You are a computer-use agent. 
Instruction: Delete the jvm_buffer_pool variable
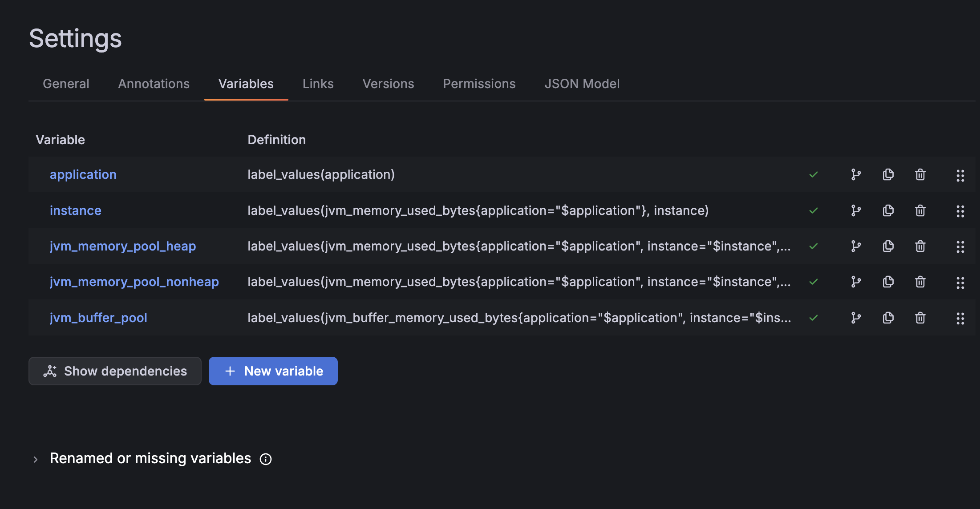920,318
